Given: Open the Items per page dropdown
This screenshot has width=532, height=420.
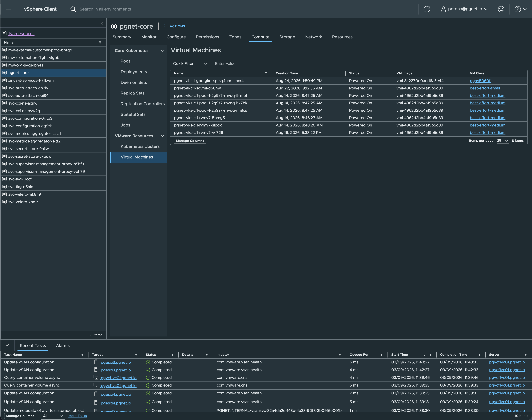Looking at the screenshot, I should point(503,141).
